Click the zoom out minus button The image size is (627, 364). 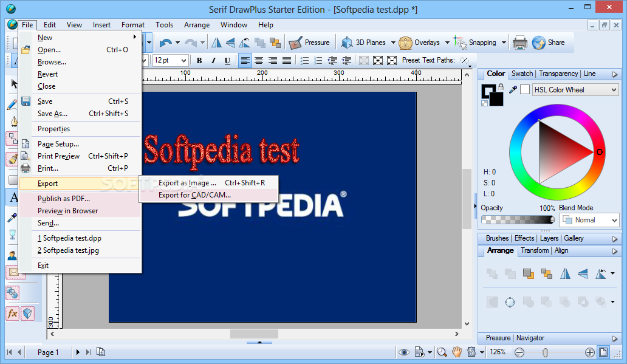click(519, 352)
